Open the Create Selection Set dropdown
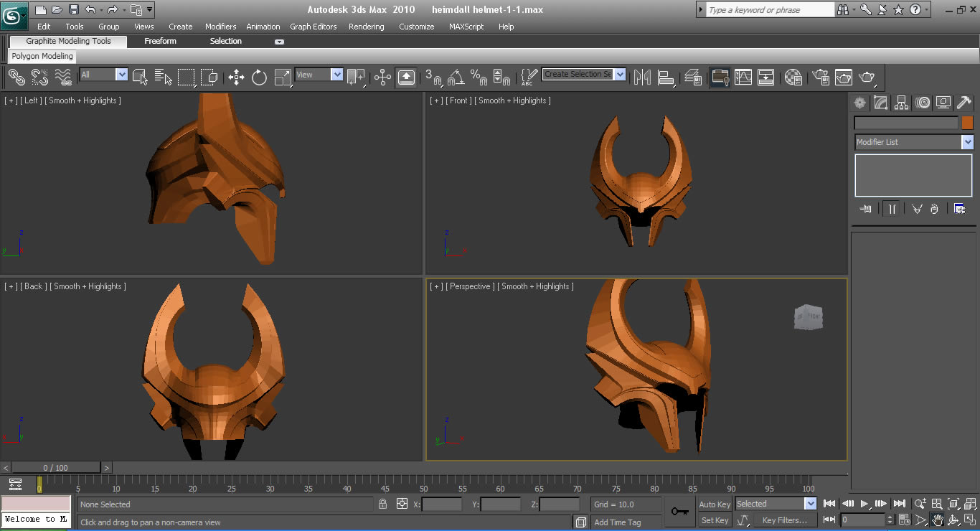Viewport: 980px width, 531px height. point(620,75)
